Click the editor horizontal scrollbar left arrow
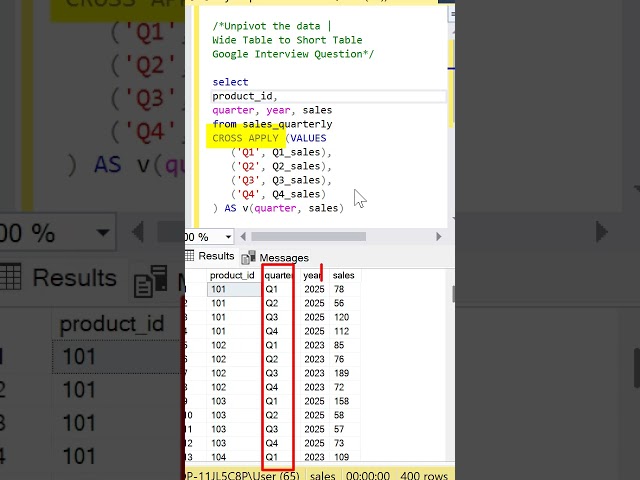The image size is (640, 480). (243, 237)
